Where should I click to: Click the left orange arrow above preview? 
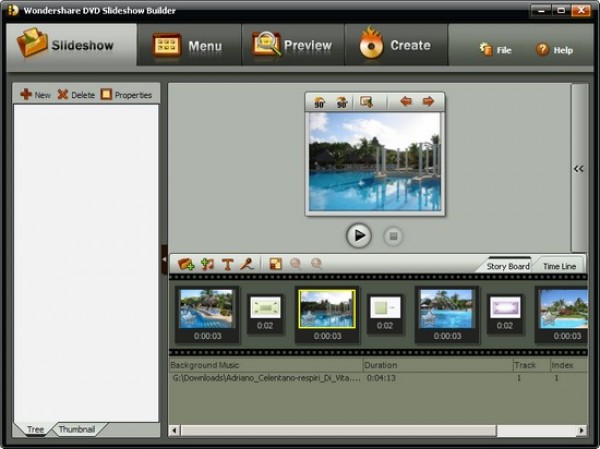click(x=406, y=102)
